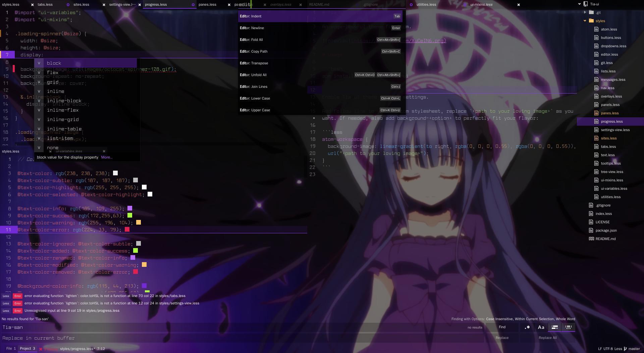Click the Replace All button
The image size is (644, 353).
click(547, 338)
